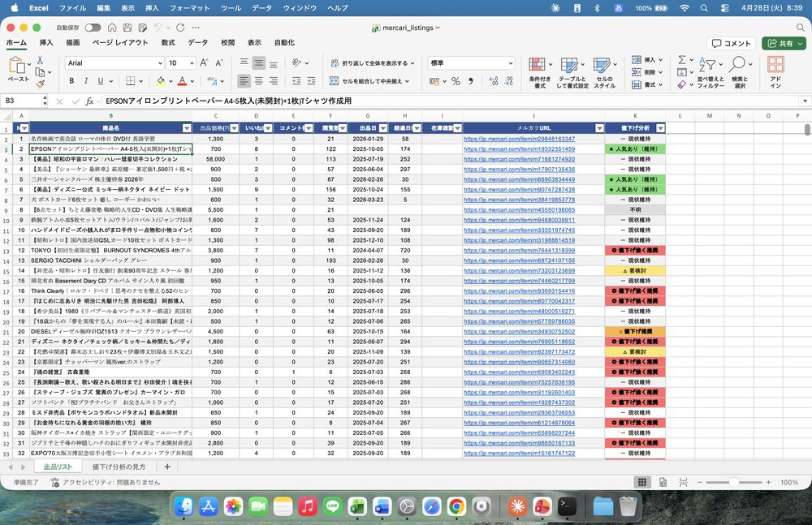Center text horizontally

(x=258, y=81)
